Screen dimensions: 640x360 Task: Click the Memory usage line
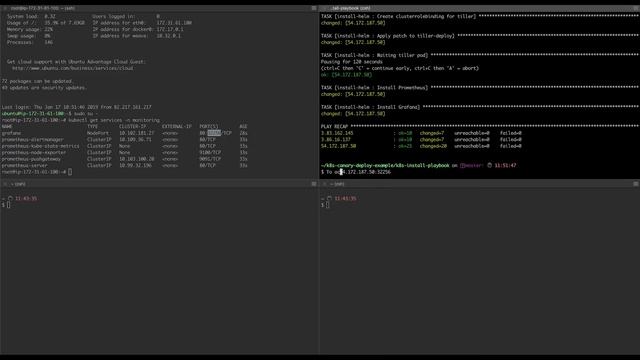(30, 29)
